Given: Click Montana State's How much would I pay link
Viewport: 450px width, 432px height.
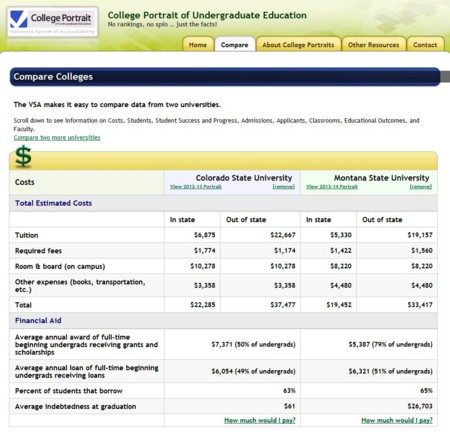Looking at the screenshot, I should 397,420.
